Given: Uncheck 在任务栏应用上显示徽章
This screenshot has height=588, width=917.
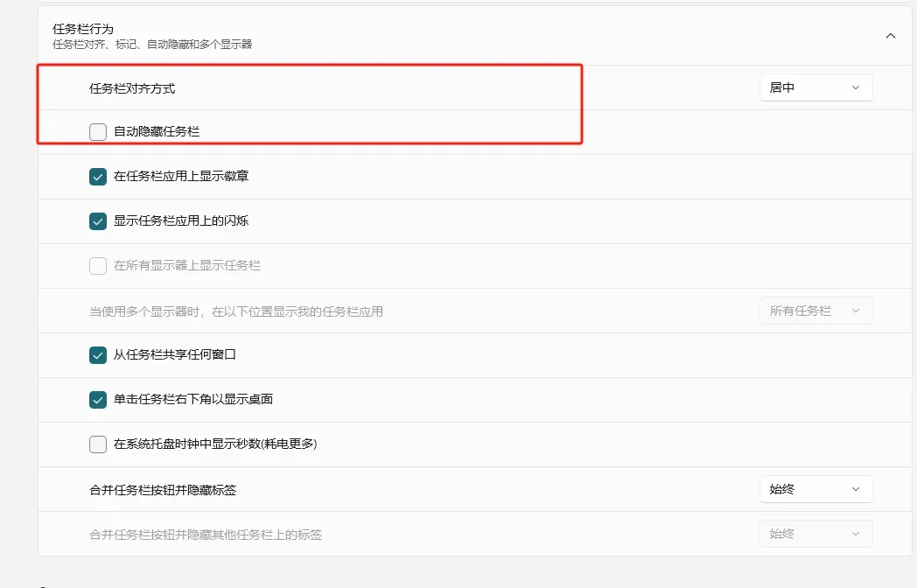Looking at the screenshot, I should coord(98,176).
